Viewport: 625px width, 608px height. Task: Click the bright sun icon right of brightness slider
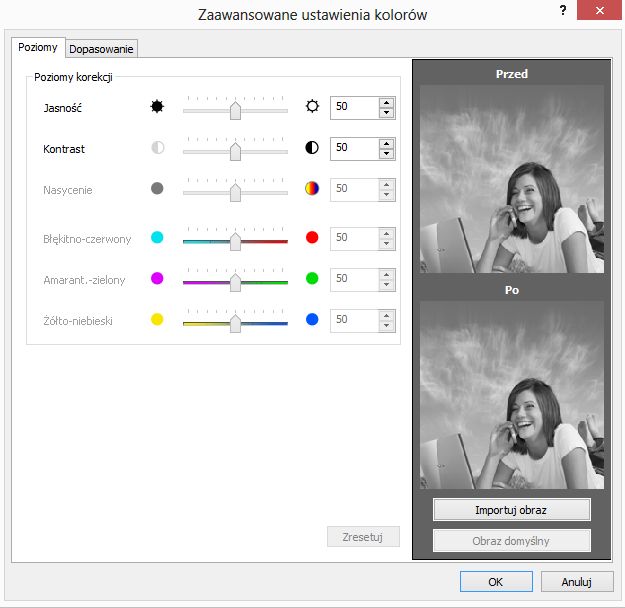[312, 106]
